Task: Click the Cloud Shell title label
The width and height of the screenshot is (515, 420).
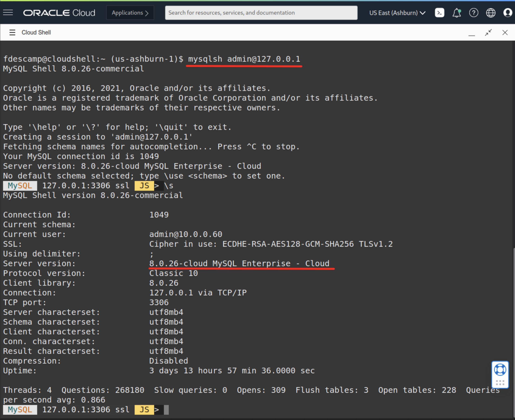Action: (x=36, y=32)
